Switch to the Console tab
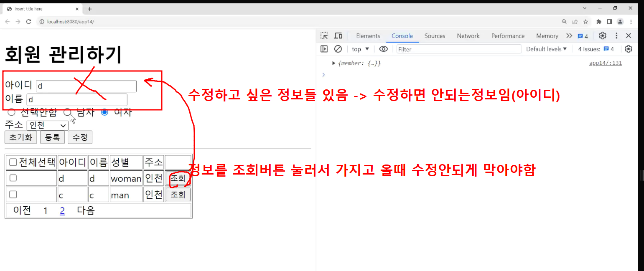The width and height of the screenshot is (644, 271). point(402,36)
